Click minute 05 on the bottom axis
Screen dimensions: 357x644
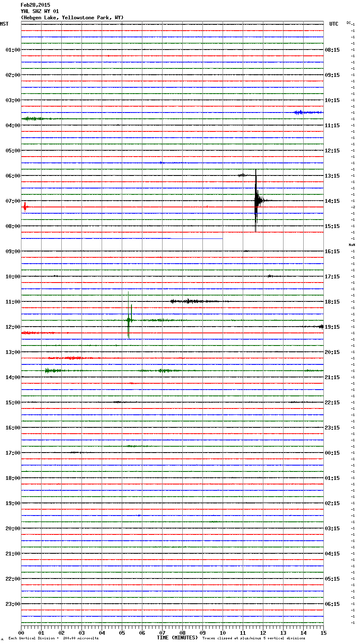tap(122, 633)
